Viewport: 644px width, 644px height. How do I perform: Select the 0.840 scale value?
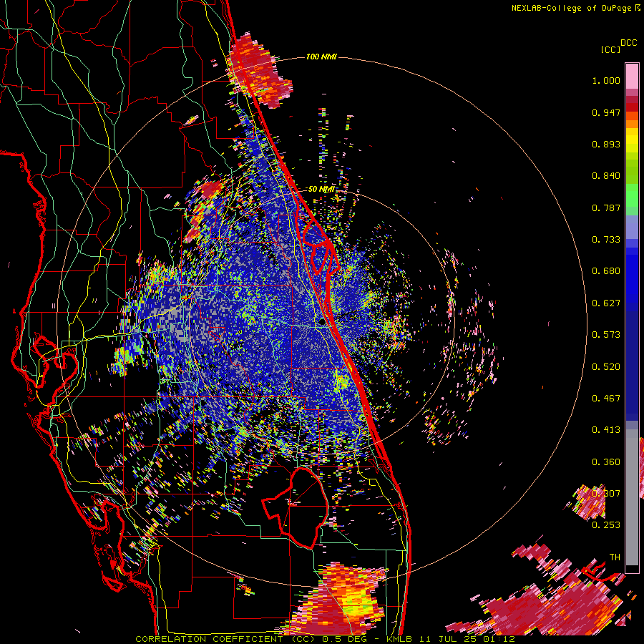pyautogui.click(x=606, y=176)
